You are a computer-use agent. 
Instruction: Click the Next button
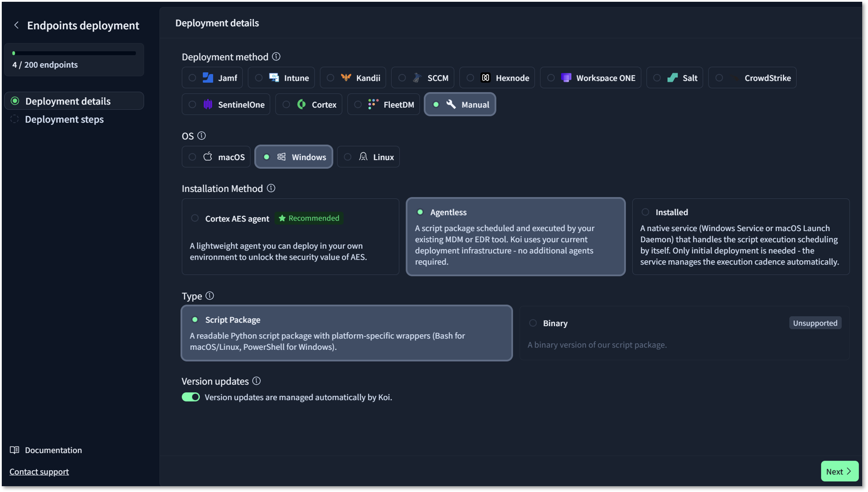[839, 471]
